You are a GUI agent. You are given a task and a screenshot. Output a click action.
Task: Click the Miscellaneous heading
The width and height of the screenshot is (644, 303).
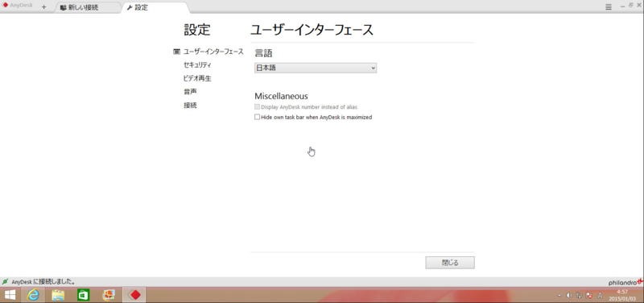[x=281, y=96]
